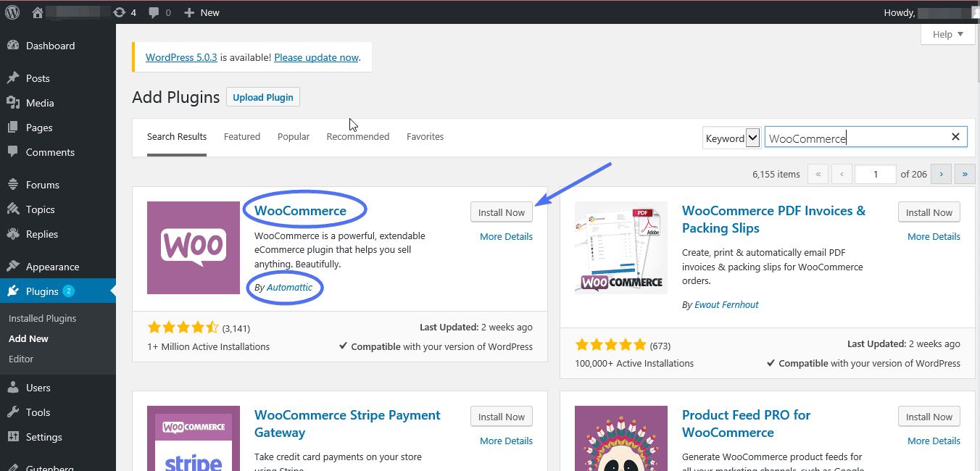Viewport: 980px width, 471px height.
Task: Open the Keyword search type dropdown
Action: point(731,138)
